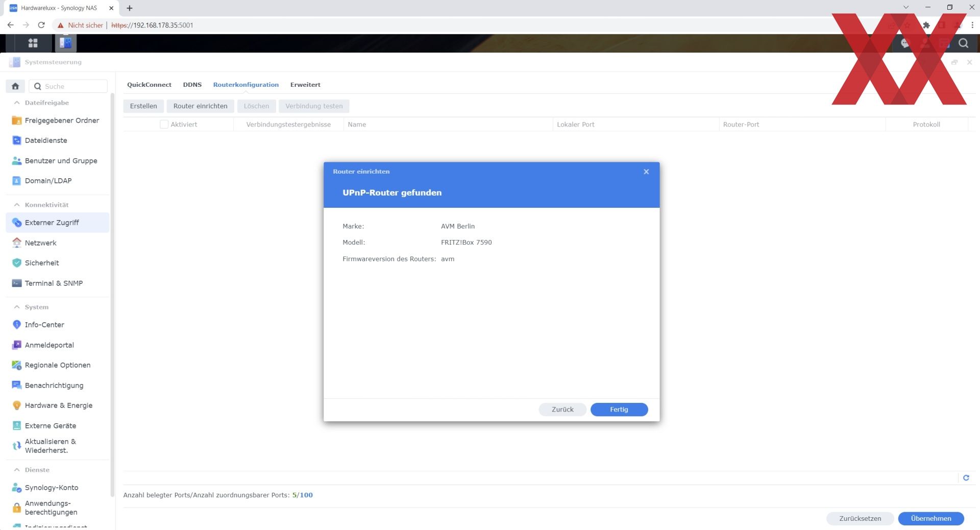
Task: Click the Name column header
Action: coord(448,124)
